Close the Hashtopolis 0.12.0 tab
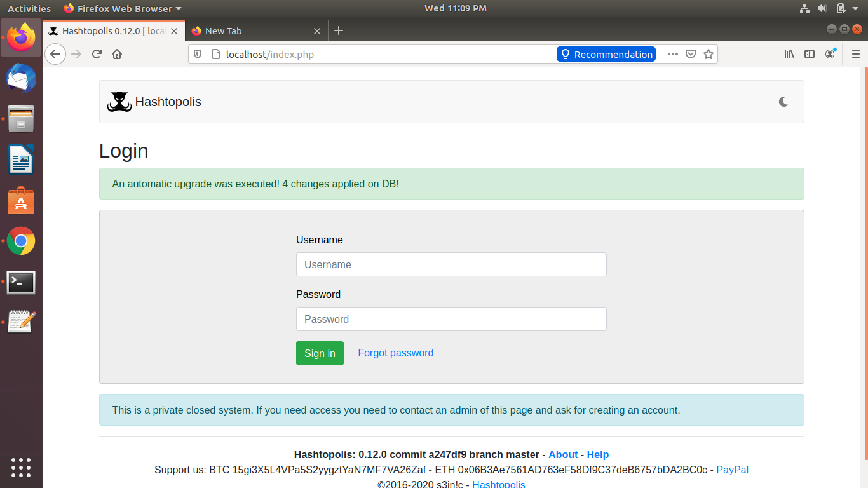The height and width of the screenshot is (488, 868). pos(174,30)
